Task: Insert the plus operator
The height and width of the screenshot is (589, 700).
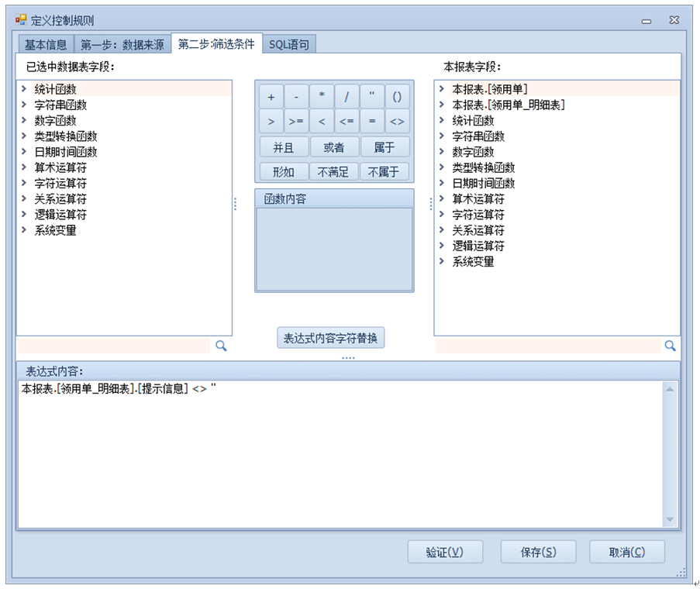Action: click(x=271, y=97)
